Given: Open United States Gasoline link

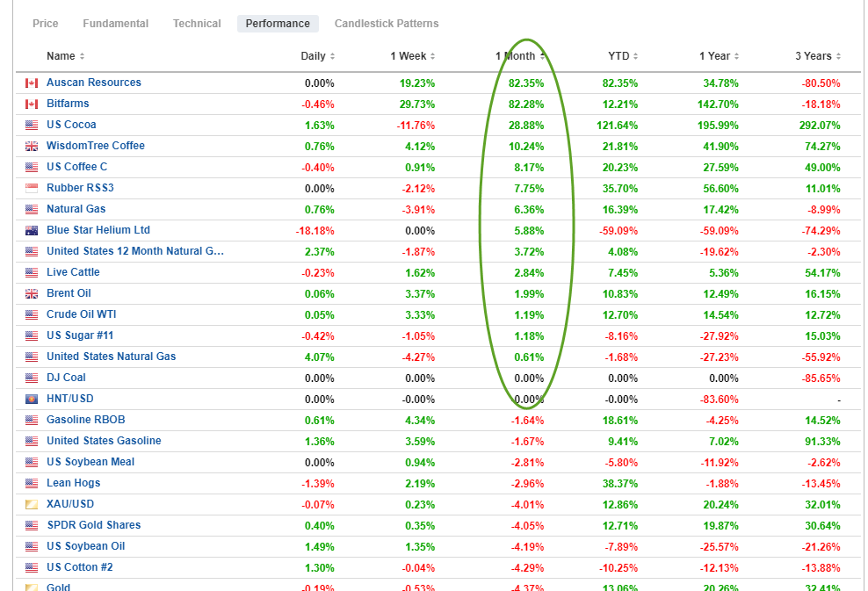Looking at the screenshot, I should point(104,441).
